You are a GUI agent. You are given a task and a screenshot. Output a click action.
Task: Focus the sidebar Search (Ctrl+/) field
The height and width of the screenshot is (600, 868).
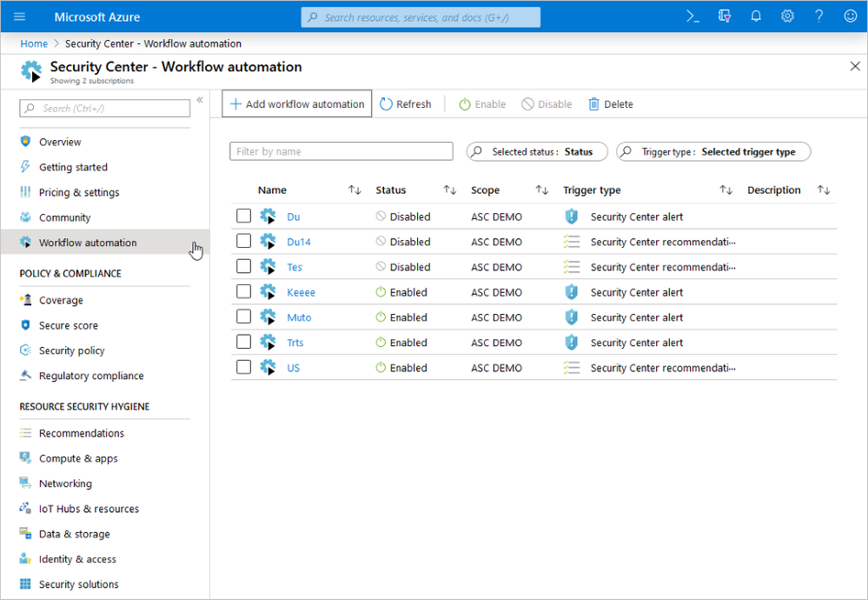(x=104, y=108)
